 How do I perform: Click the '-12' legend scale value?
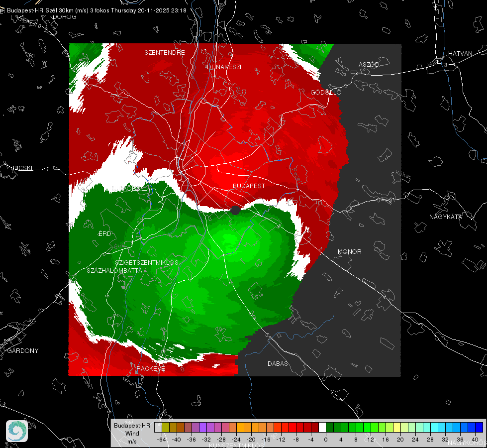(281, 440)
